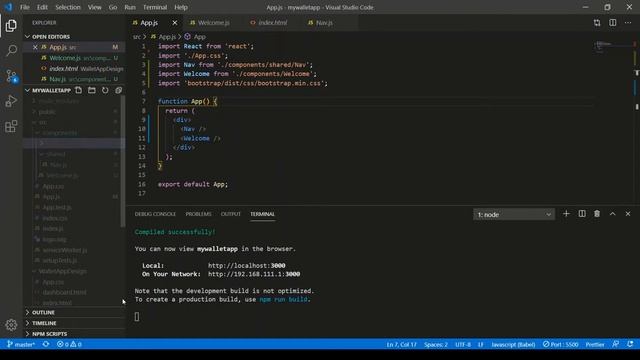Select the TERMINAL panel tab
This screenshot has width=640, height=360.
pos(262,214)
